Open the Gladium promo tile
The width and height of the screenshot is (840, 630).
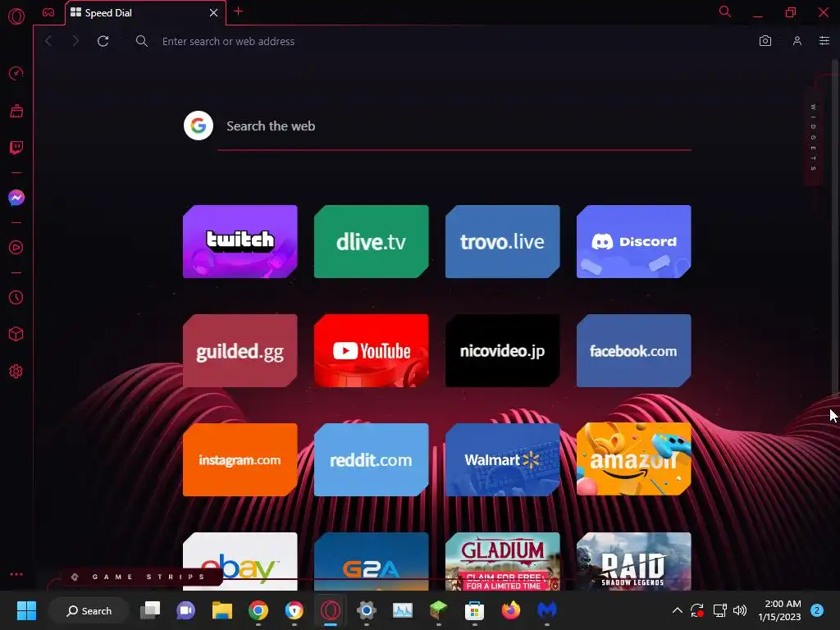503,561
